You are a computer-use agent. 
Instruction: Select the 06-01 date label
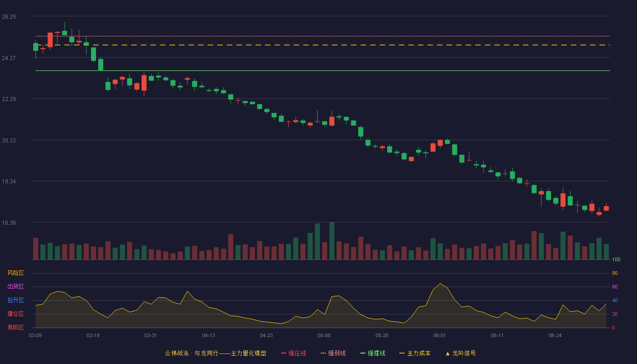point(440,335)
